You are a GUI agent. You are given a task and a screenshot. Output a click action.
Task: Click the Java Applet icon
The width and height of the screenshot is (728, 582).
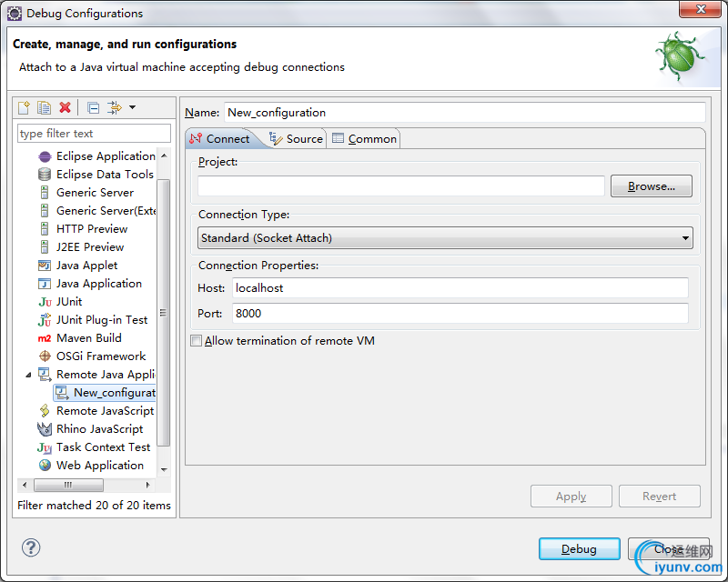[x=45, y=266]
